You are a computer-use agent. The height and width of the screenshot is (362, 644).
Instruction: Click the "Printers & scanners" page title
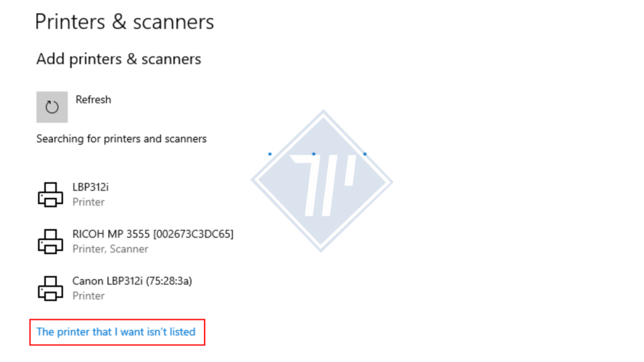tap(125, 22)
